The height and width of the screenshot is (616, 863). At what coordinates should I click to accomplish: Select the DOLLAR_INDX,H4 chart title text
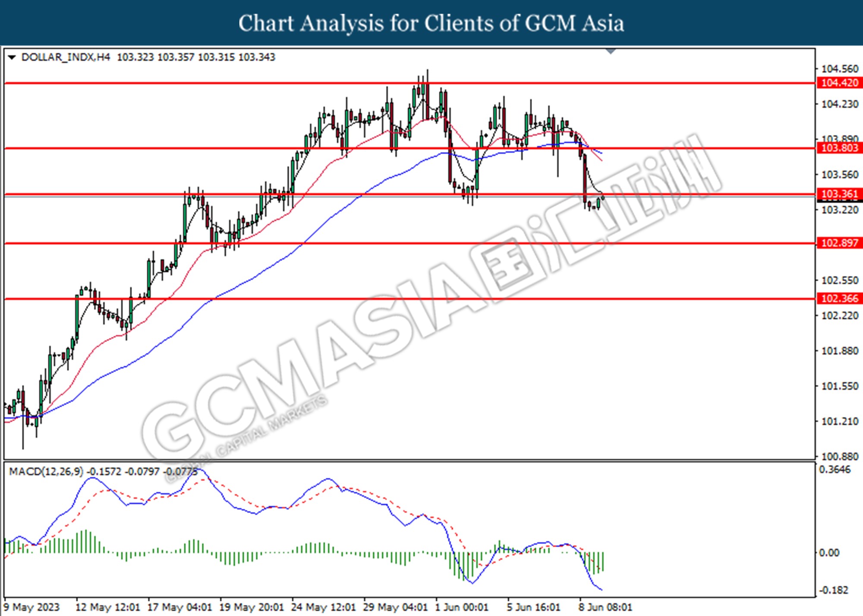(66, 57)
